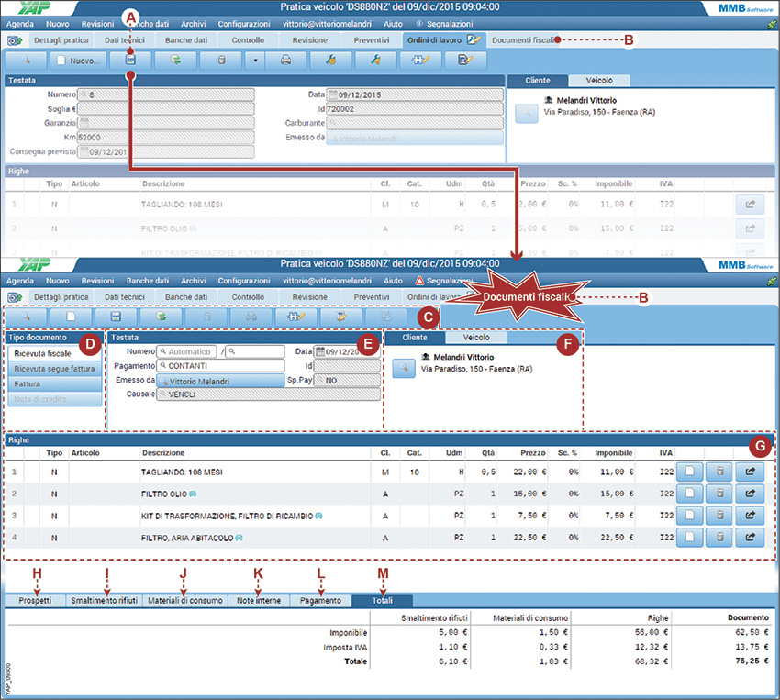Image resolution: width=780 pixels, height=700 pixels.
Task: Click delete icon on FILTRO OLIO row
Action: pyautogui.click(x=719, y=494)
